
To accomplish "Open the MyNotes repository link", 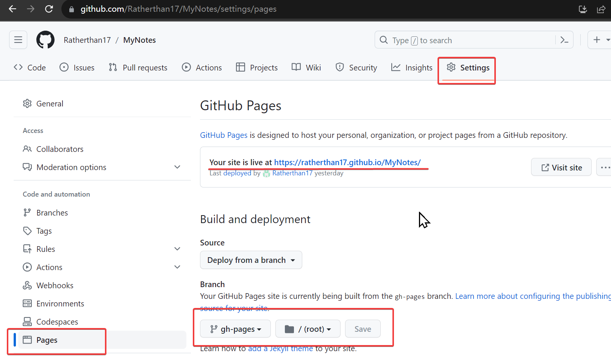I will tap(139, 40).
